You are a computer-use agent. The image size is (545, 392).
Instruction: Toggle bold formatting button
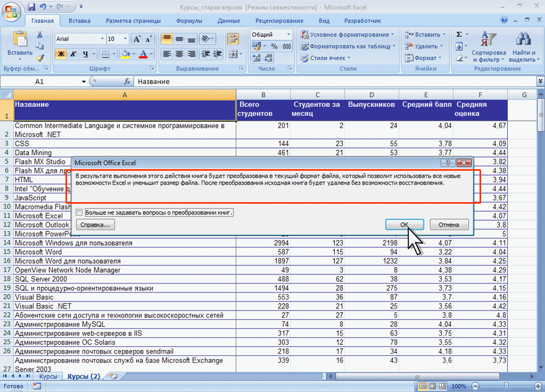[61, 54]
